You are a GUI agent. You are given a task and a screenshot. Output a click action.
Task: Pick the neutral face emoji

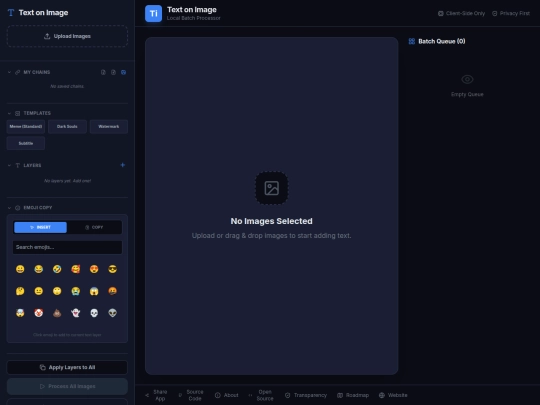click(39, 291)
